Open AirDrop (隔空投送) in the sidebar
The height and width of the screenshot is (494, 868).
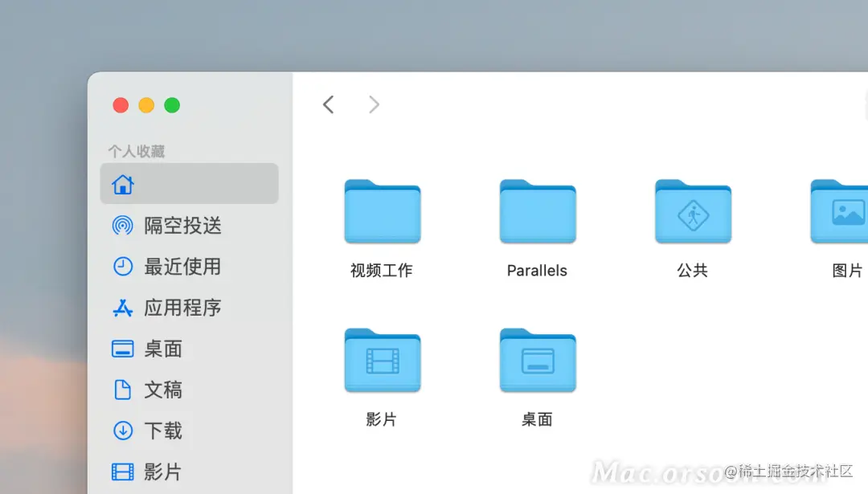click(x=189, y=225)
